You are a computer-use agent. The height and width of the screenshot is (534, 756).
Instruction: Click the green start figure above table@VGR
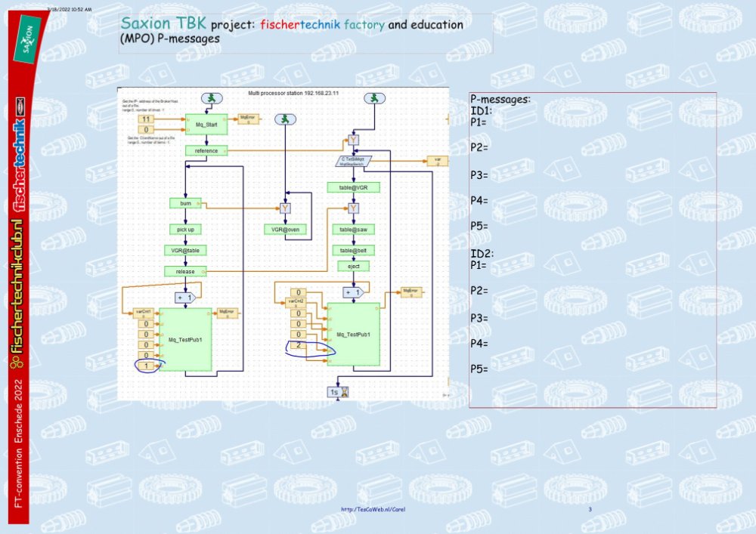[375, 99]
